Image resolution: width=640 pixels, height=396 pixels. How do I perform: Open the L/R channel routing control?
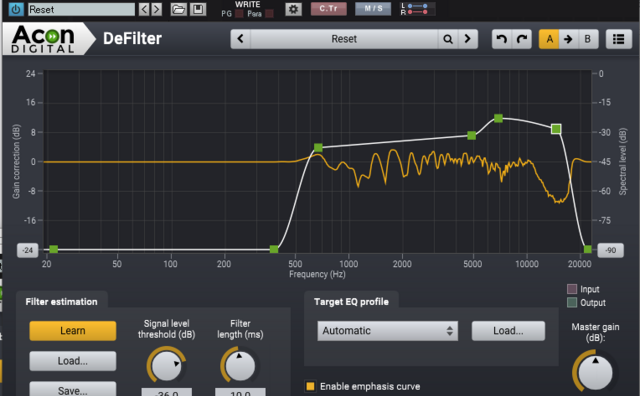click(417, 9)
